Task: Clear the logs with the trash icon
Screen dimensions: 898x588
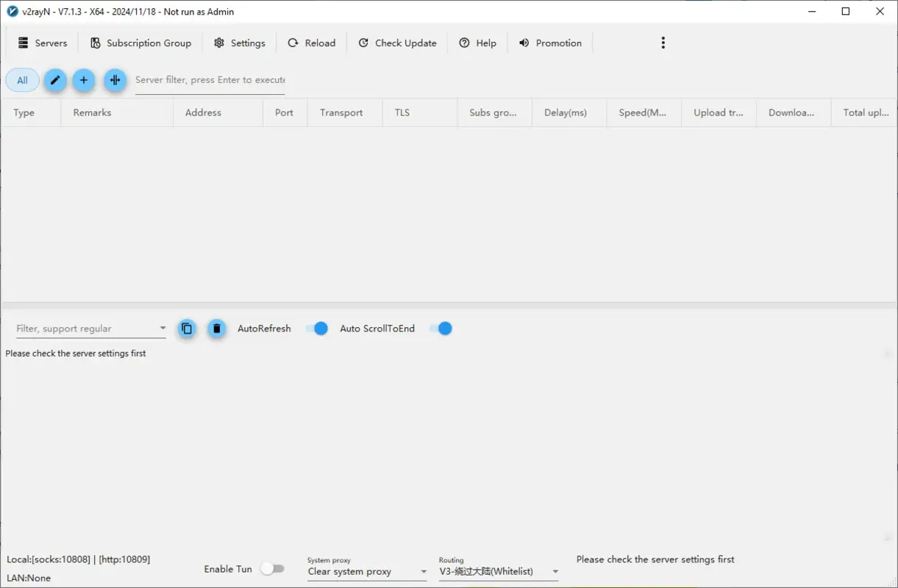Action: [x=217, y=329]
